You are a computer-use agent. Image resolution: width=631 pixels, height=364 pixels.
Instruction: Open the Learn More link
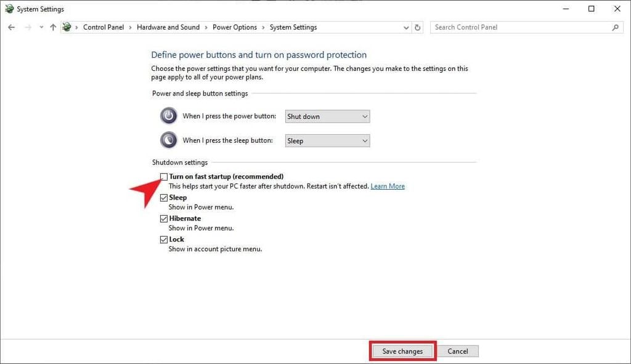[388, 186]
